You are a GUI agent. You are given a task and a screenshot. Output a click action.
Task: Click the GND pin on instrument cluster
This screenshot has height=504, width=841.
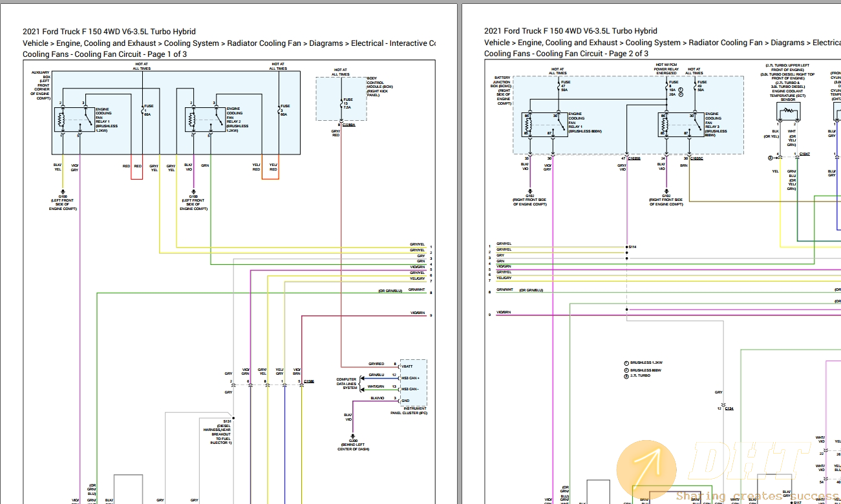(405, 401)
